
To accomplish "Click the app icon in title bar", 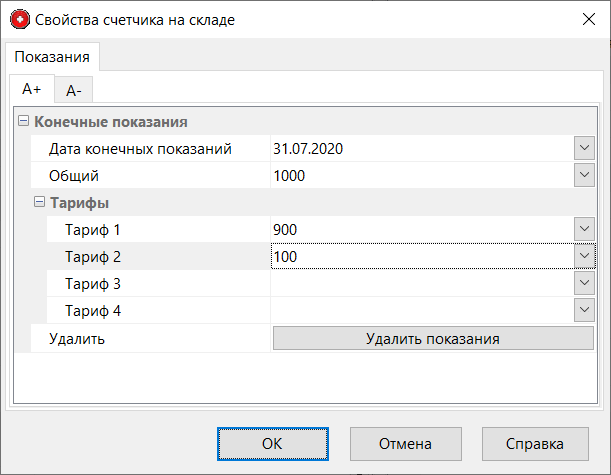I will pos(18,19).
